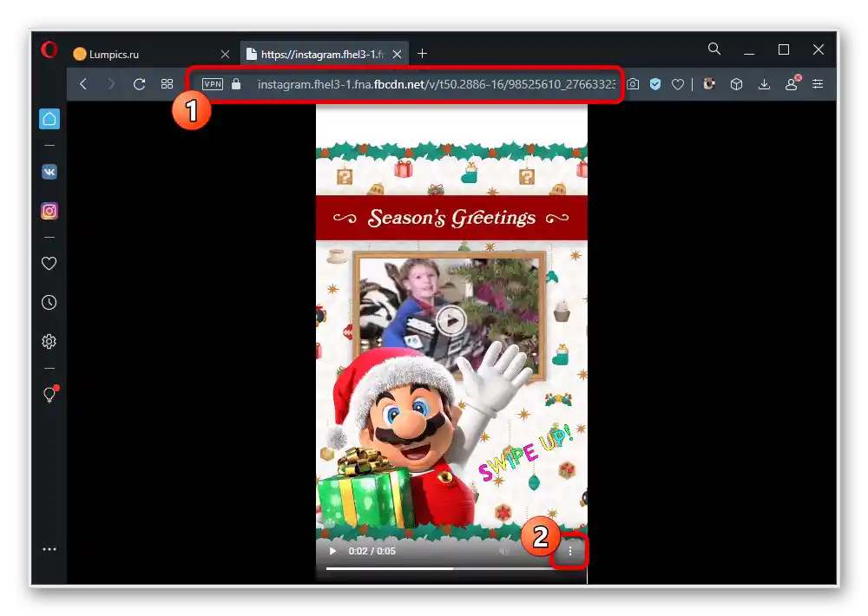Open the sidebar settings gear

[x=49, y=342]
